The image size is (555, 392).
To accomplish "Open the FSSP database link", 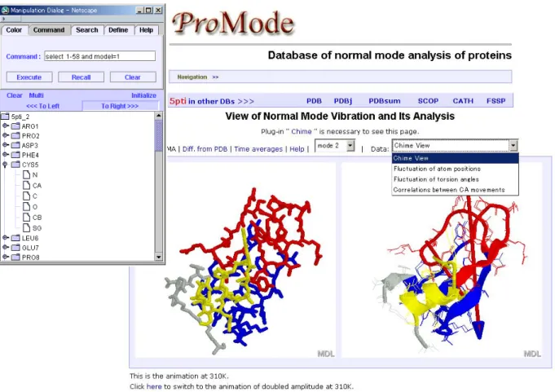I will 496,101.
